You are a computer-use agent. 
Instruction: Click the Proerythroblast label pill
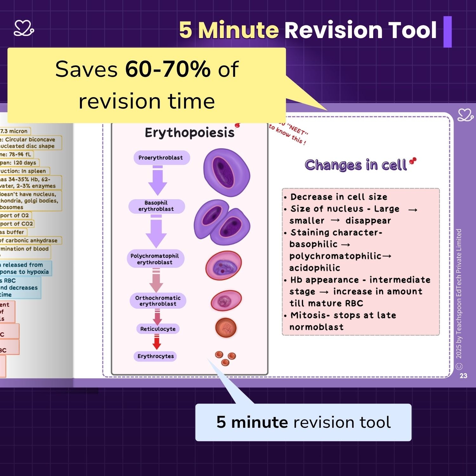161,158
